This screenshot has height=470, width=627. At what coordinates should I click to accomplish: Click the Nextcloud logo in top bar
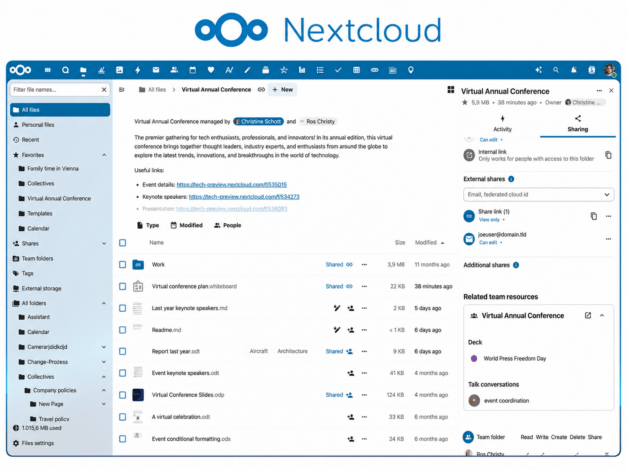point(21,70)
